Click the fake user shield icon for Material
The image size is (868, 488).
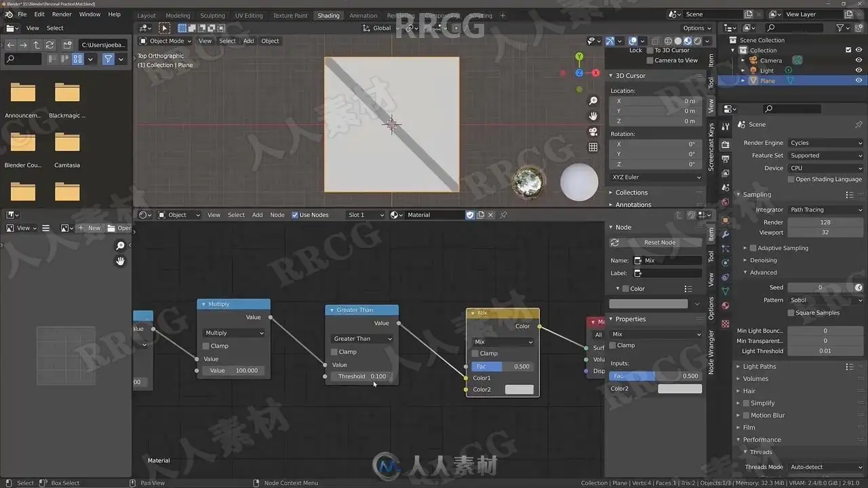(x=470, y=215)
